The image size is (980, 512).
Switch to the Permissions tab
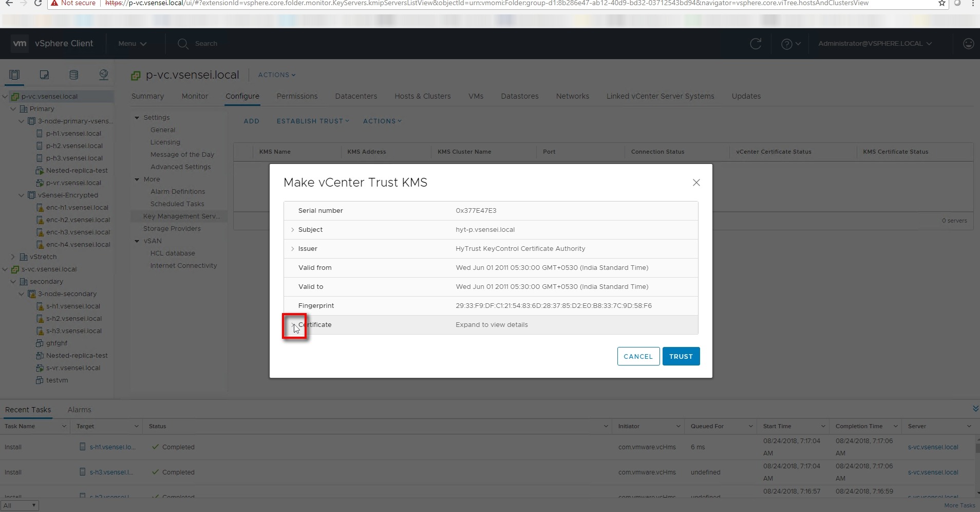(x=297, y=96)
